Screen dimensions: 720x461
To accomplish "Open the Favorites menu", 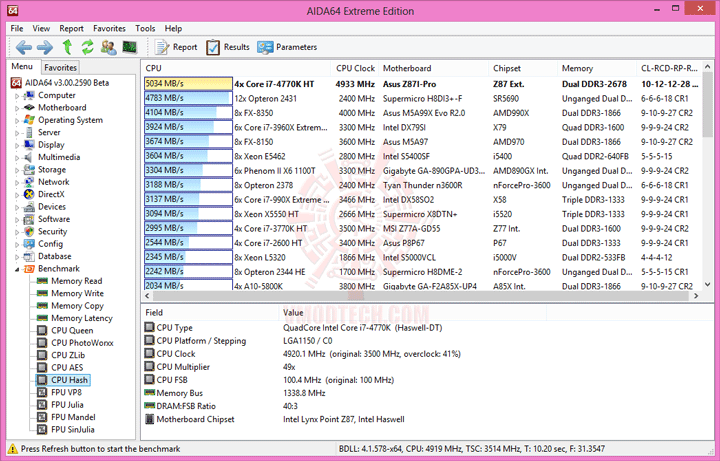I will pyautogui.click(x=109, y=28).
